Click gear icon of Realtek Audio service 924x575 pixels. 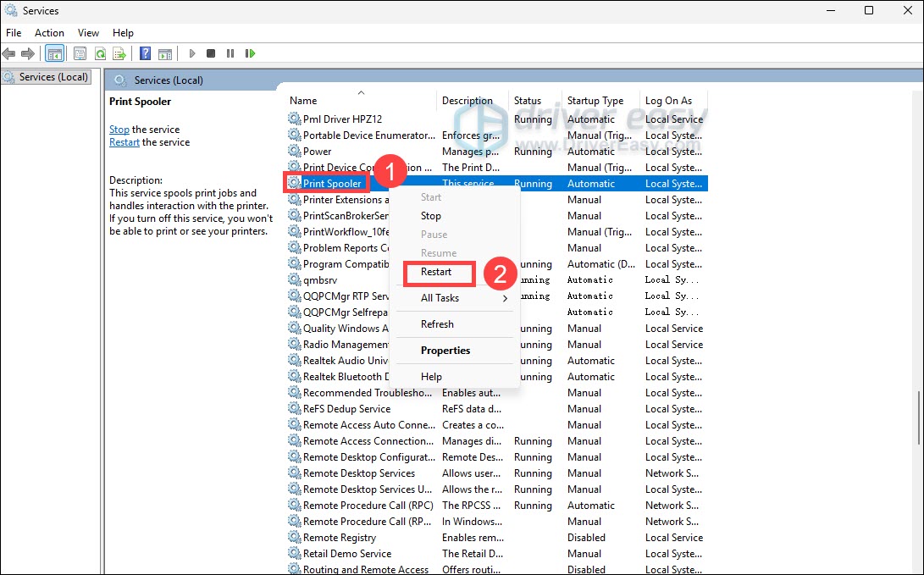294,361
